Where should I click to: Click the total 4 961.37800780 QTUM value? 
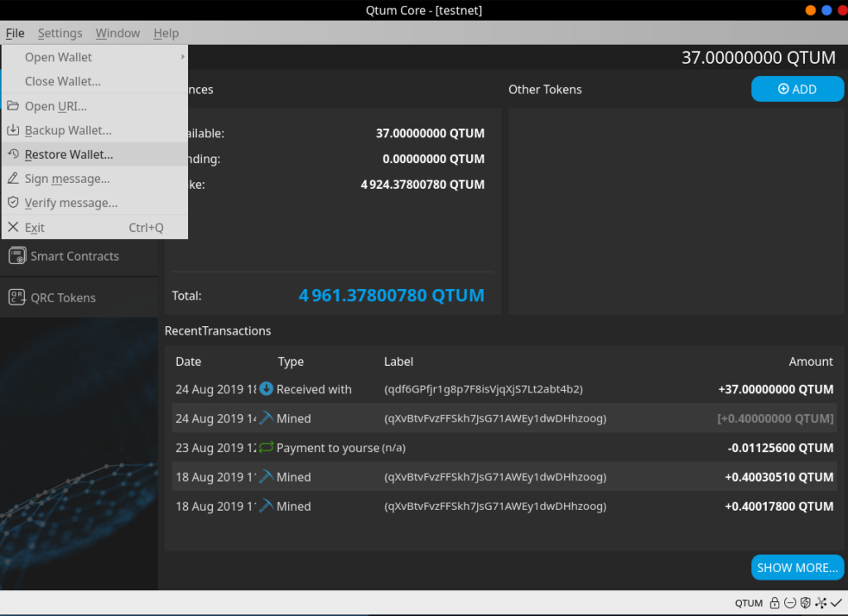coord(391,296)
